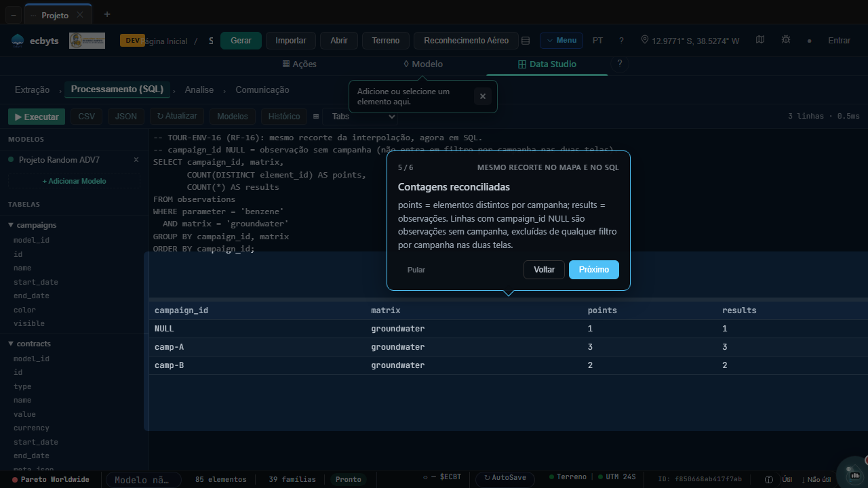Collapse the campaigns table tree
This screenshot has width=868, height=488.
[33, 225]
